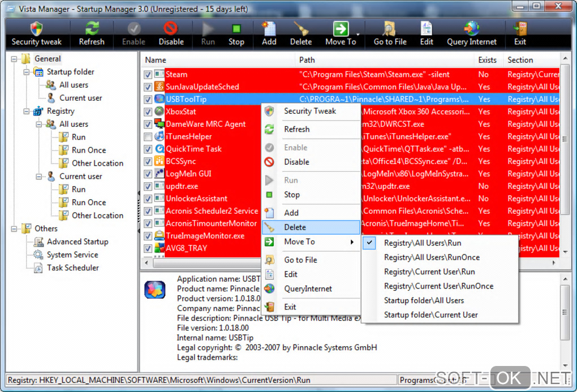The height and width of the screenshot is (392, 577).
Task: Toggle the QuickTime Task checkbox
Action: coord(148,149)
